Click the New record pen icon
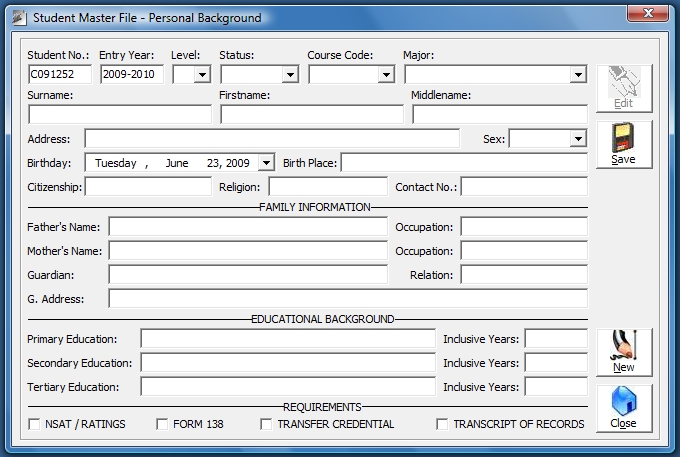680x457 pixels. pyautogui.click(x=624, y=345)
